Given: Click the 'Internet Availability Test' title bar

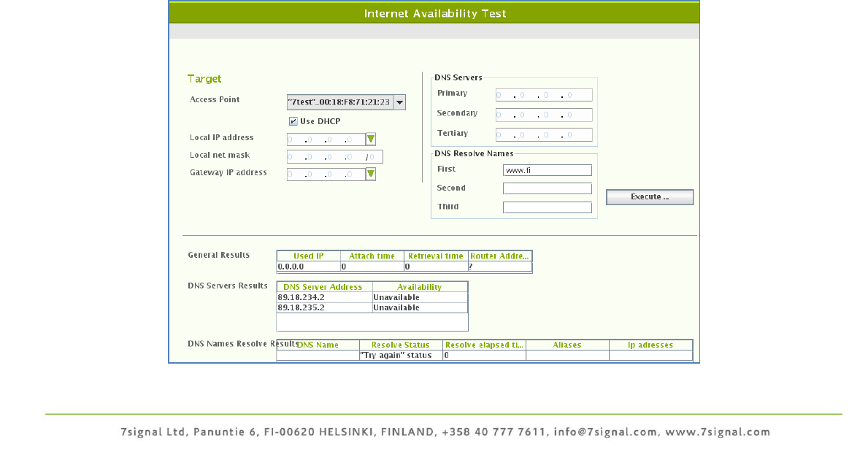Looking at the screenshot, I should 434,13.
